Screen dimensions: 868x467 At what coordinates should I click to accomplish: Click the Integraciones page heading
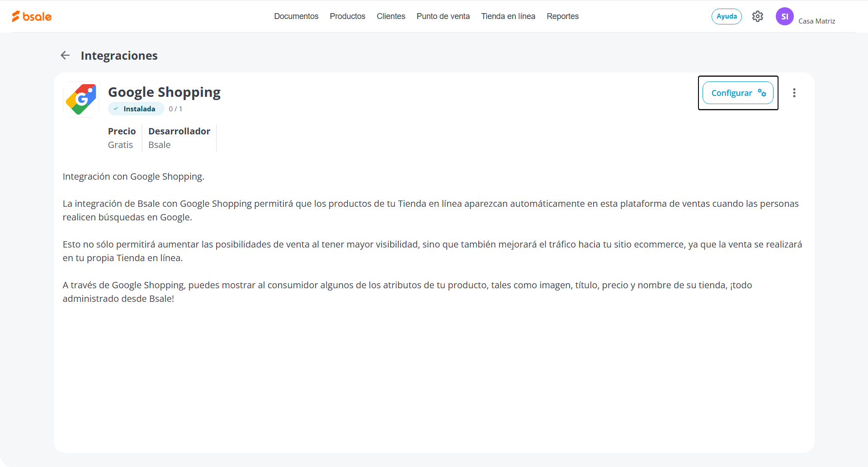coord(119,56)
